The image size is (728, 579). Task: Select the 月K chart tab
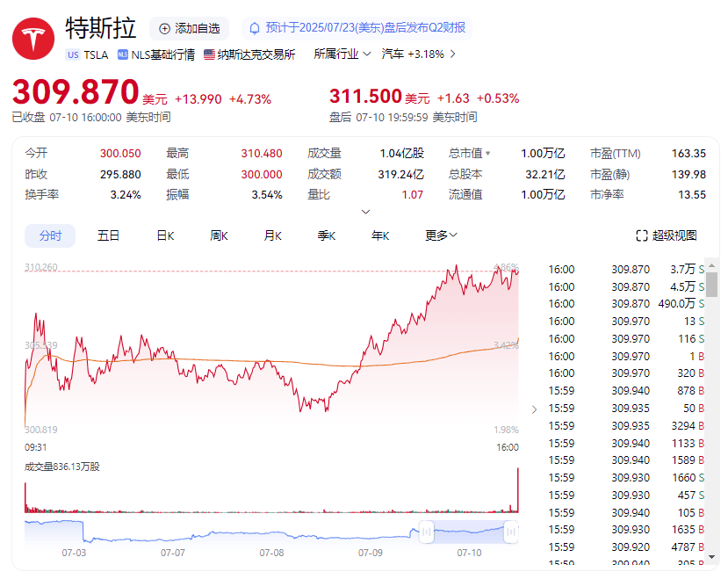(272, 235)
